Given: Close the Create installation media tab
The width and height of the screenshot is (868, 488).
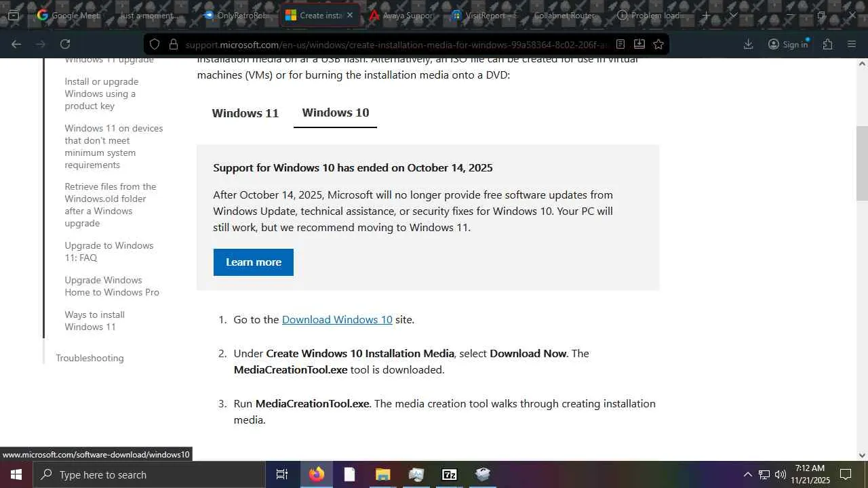Looking at the screenshot, I should [350, 15].
